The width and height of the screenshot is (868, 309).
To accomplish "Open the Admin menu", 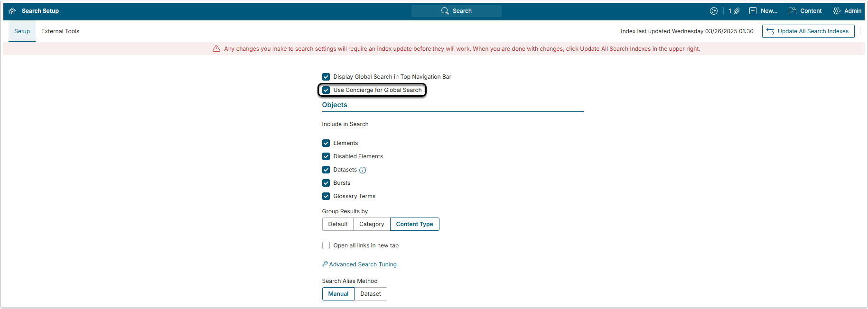I will pos(847,11).
